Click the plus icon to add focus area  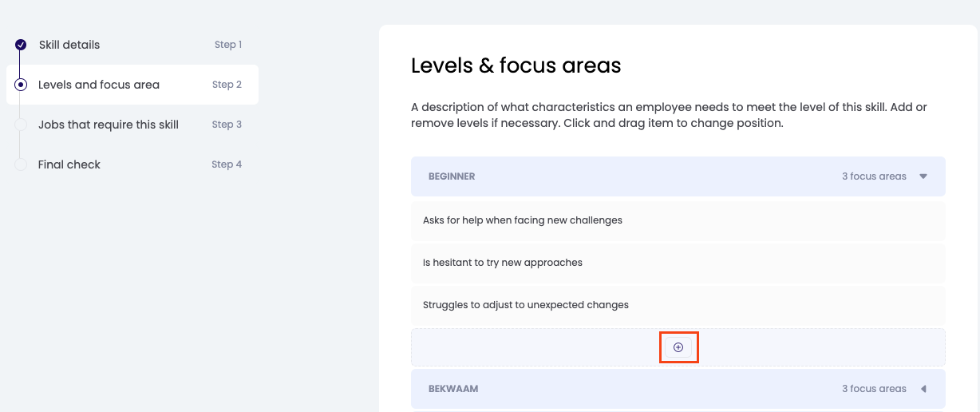tap(678, 347)
